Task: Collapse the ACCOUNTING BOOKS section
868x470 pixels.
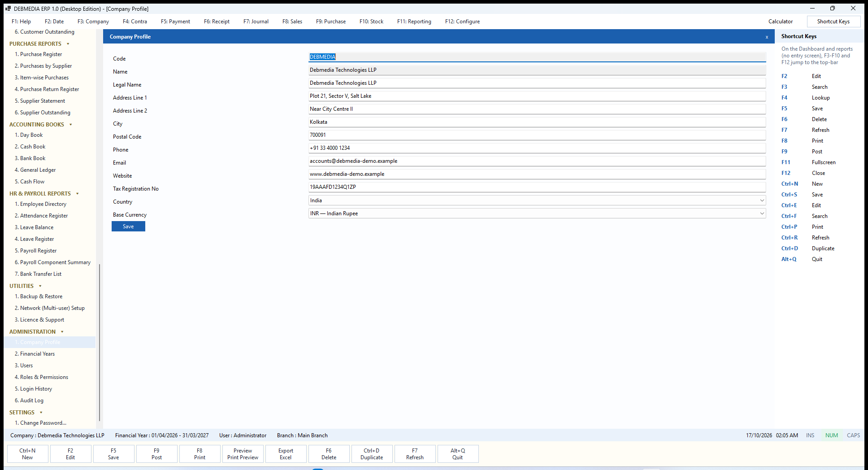Action: click(x=70, y=125)
